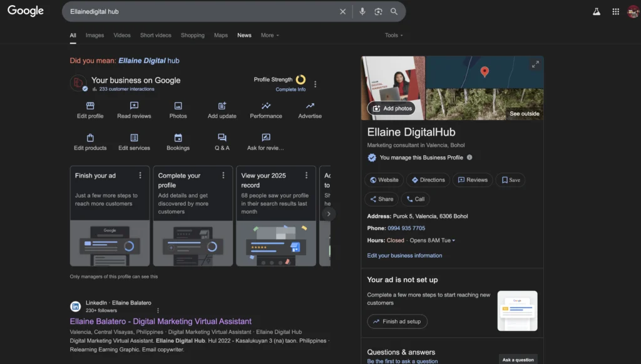Click phone number 0994 935 7705
This screenshot has height=364, width=641.
(x=406, y=228)
